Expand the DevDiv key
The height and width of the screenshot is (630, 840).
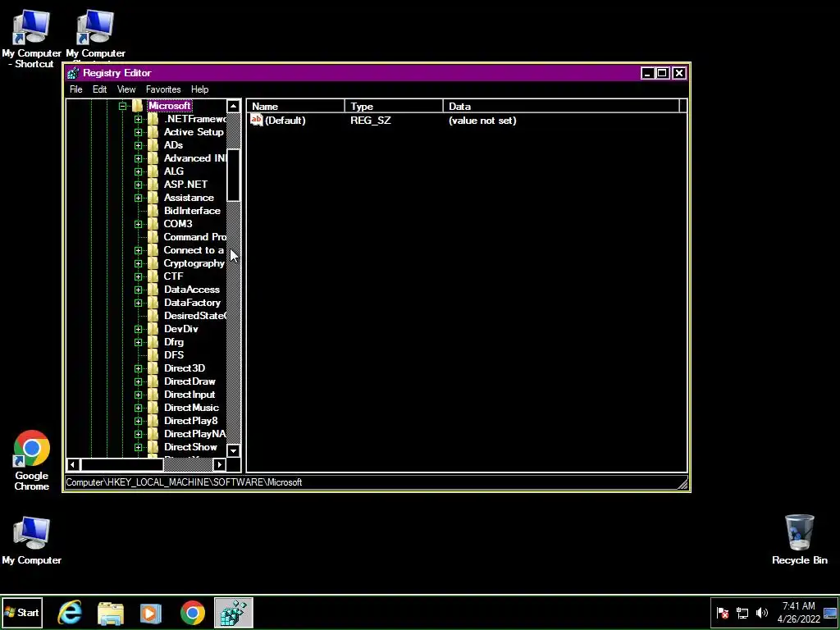point(138,329)
